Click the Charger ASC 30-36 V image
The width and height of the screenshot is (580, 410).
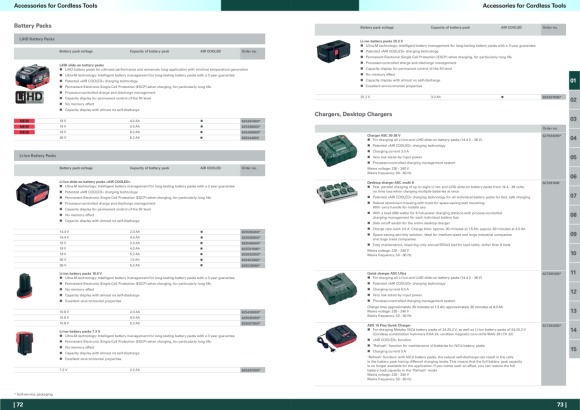tap(337, 150)
